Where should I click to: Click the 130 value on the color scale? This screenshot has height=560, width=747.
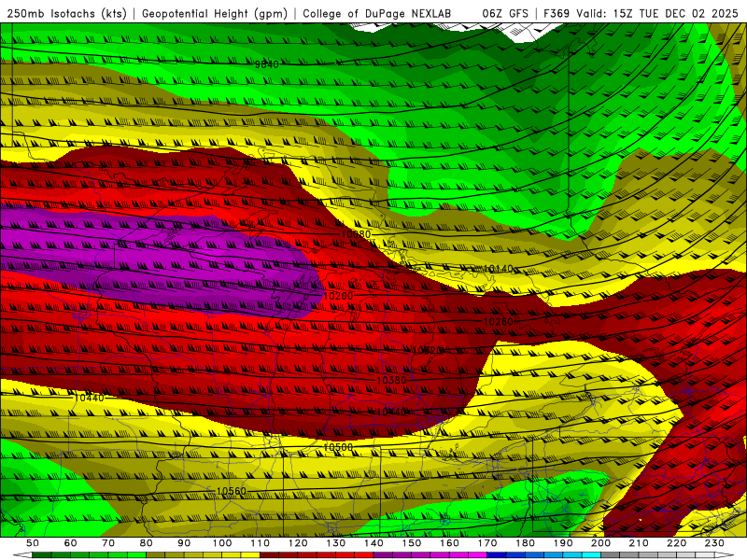click(336, 543)
